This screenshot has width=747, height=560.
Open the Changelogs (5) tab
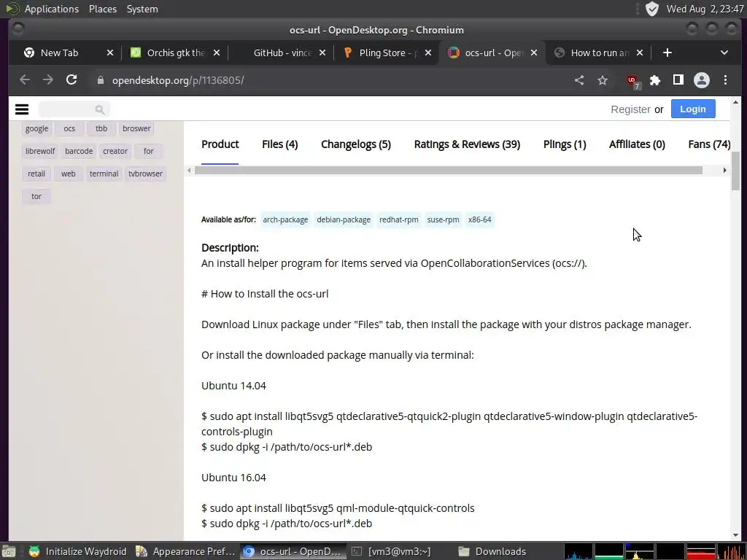356,144
